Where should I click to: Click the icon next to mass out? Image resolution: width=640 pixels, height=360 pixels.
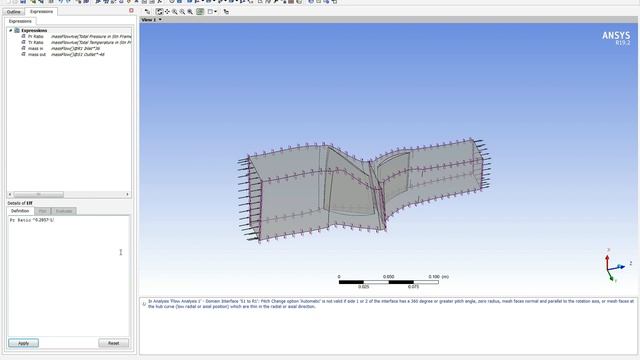pyautogui.click(x=23, y=54)
